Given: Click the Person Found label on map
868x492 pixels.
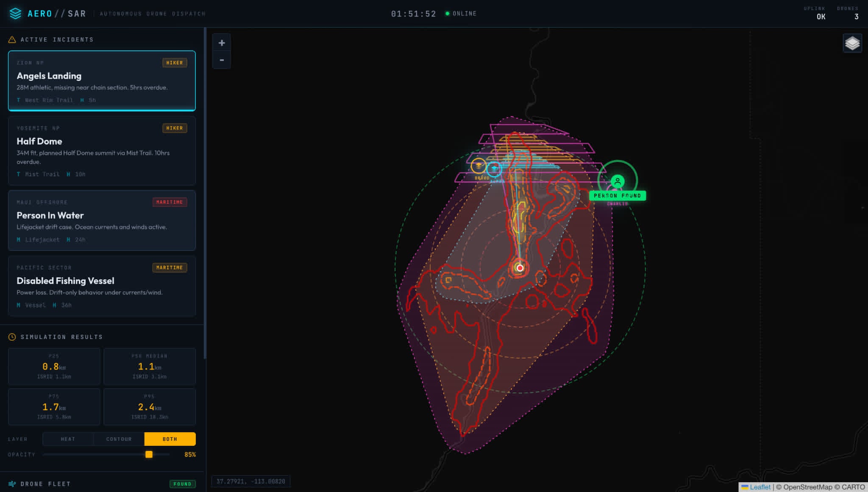Looking at the screenshot, I should pyautogui.click(x=617, y=196).
